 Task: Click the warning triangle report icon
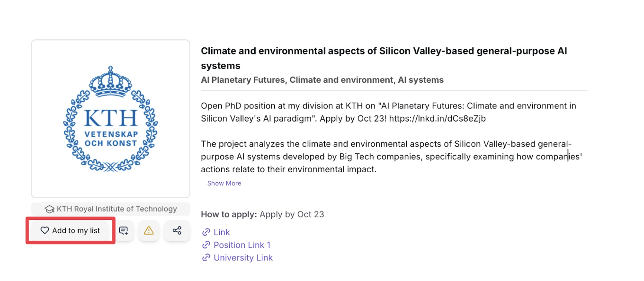149,230
